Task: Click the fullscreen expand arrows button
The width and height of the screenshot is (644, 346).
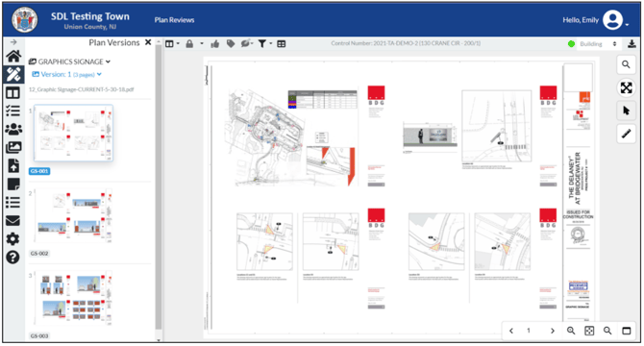Action: click(626, 87)
